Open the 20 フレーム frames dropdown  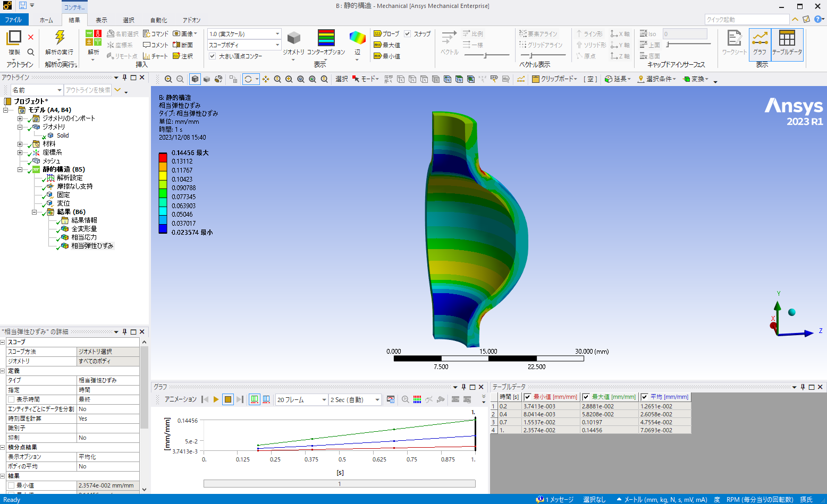pos(301,400)
